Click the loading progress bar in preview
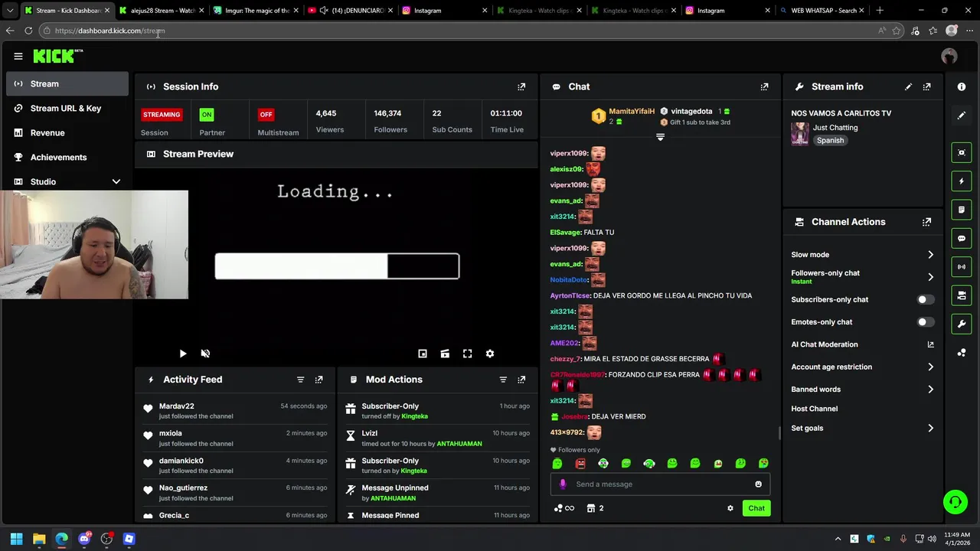 click(x=337, y=266)
